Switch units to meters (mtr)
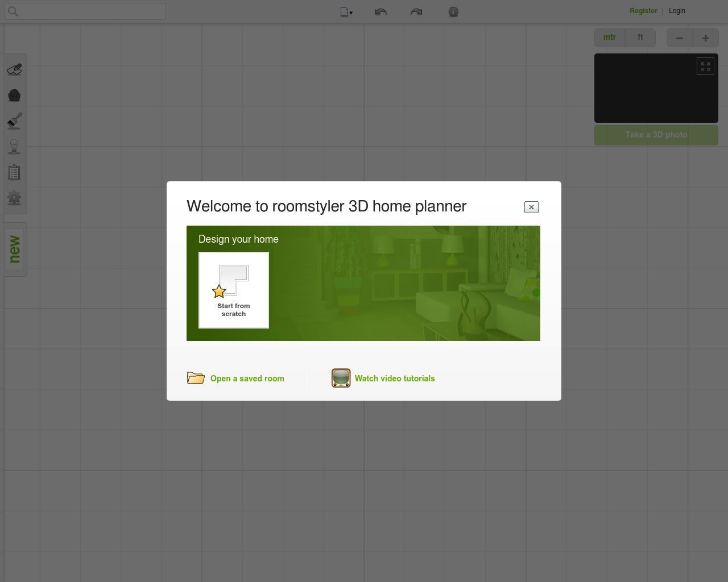 coord(610,38)
